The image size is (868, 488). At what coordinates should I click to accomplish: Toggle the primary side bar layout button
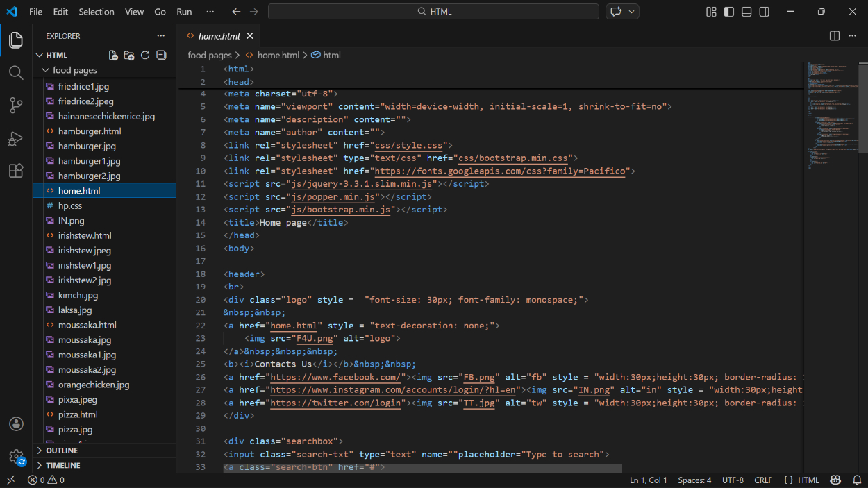[728, 12]
